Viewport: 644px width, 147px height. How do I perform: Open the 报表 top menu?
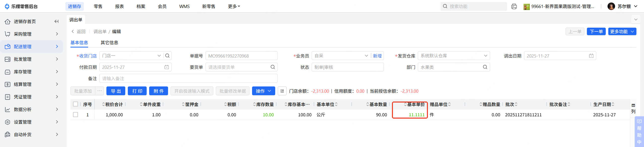[x=119, y=7]
